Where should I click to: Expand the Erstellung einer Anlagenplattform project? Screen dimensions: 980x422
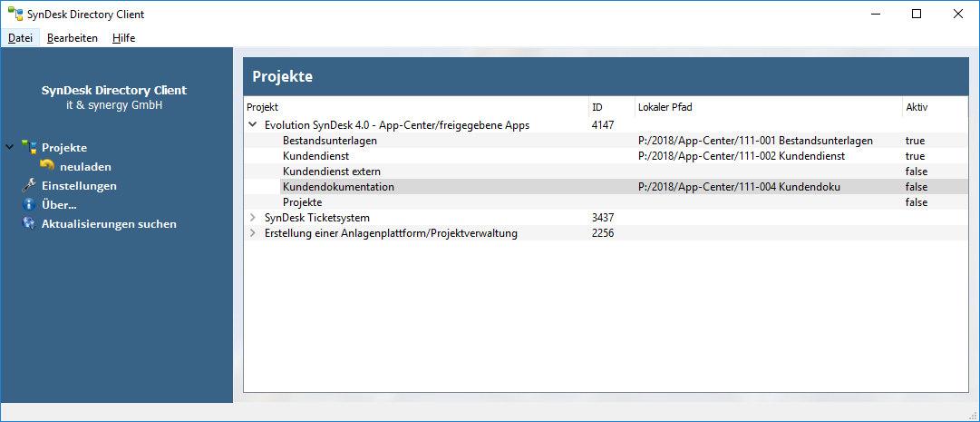(253, 233)
